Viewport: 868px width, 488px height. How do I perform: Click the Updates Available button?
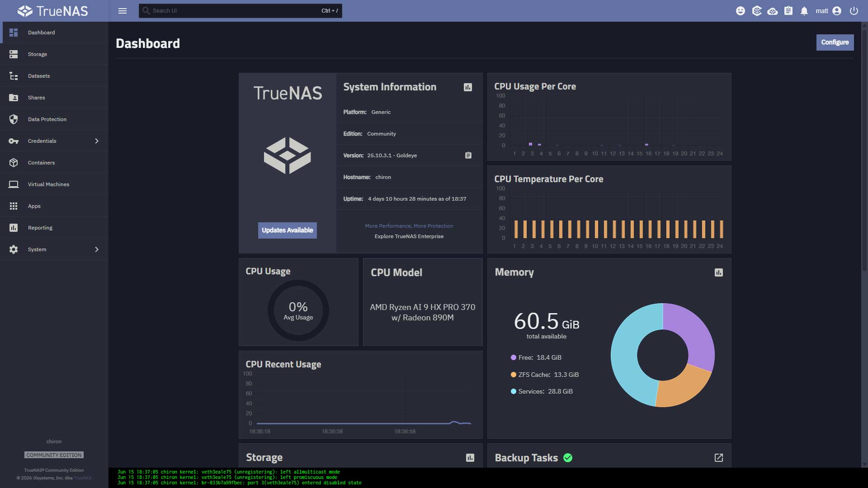coord(288,230)
